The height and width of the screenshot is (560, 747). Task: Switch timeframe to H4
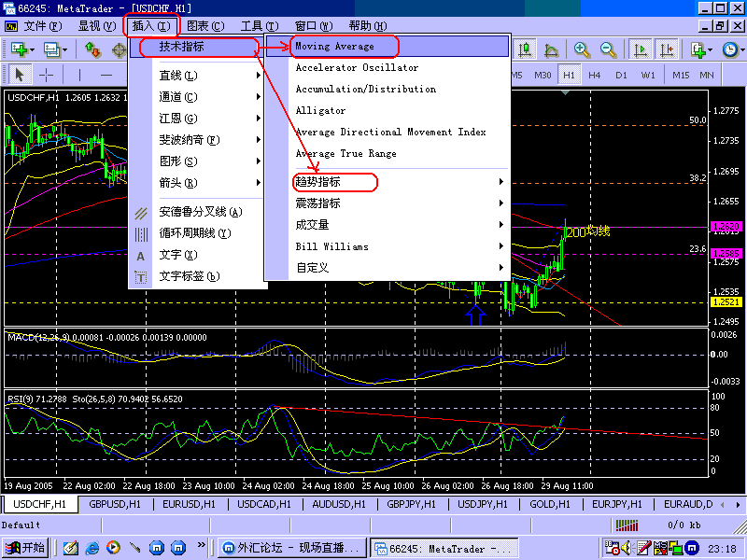[595, 75]
